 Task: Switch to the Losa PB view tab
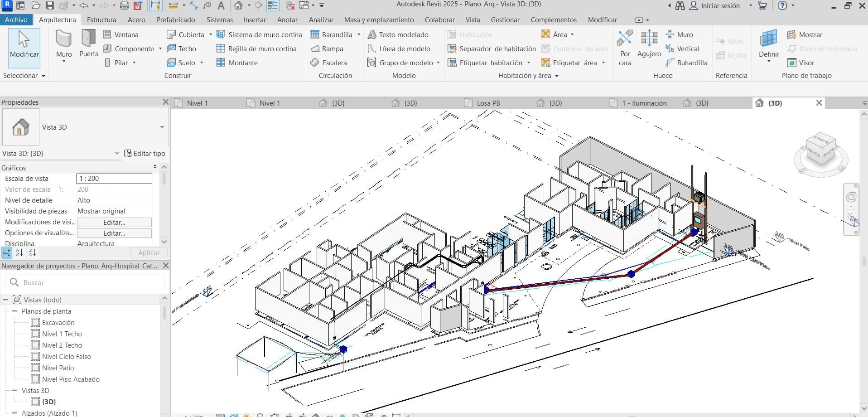coord(488,103)
